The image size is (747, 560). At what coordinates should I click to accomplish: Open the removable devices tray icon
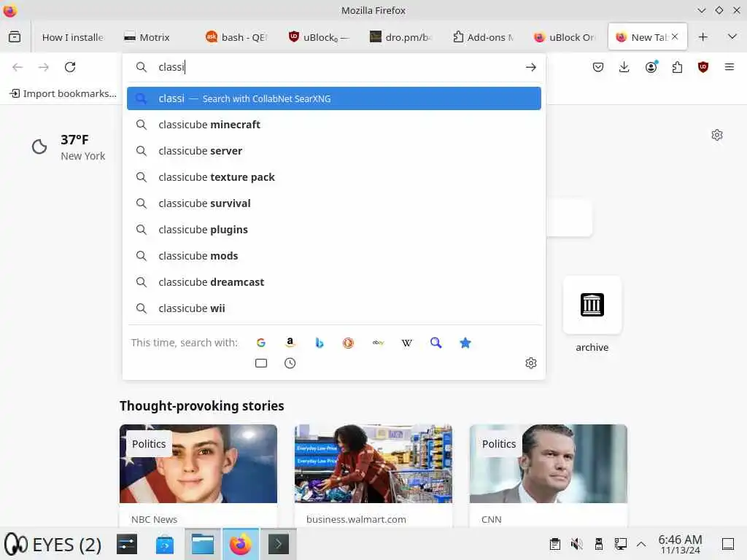tap(599, 544)
